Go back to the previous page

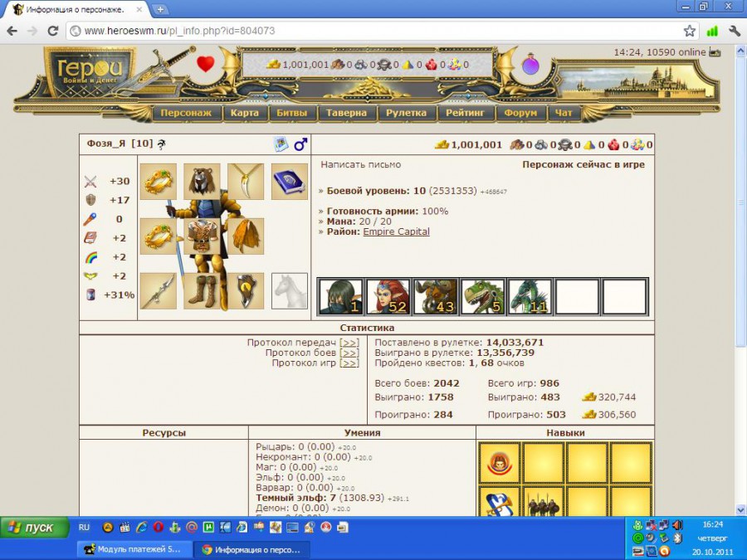pos(12,31)
